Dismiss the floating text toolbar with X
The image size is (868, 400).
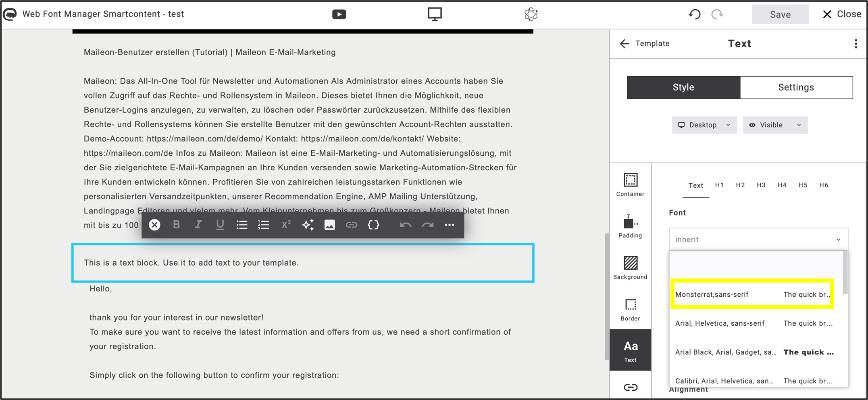coord(154,225)
